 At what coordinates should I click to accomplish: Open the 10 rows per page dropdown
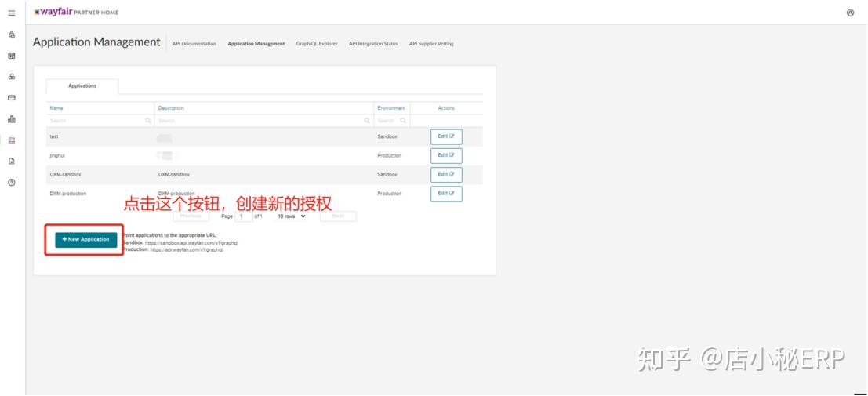pyautogui.click(x=292, y=216)
